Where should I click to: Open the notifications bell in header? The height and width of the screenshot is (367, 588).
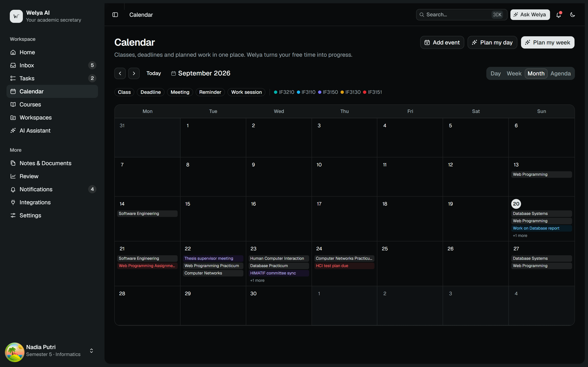(x=558, y=15)
